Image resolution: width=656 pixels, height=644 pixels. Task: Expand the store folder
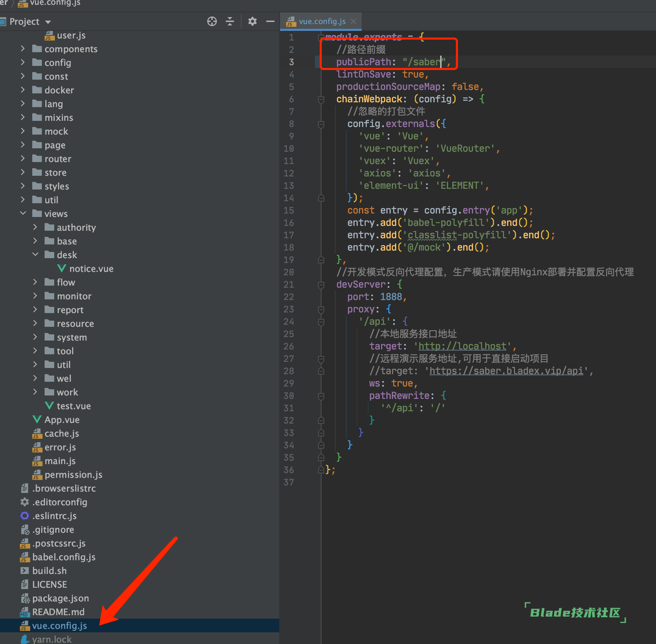[x=23, y=172]
